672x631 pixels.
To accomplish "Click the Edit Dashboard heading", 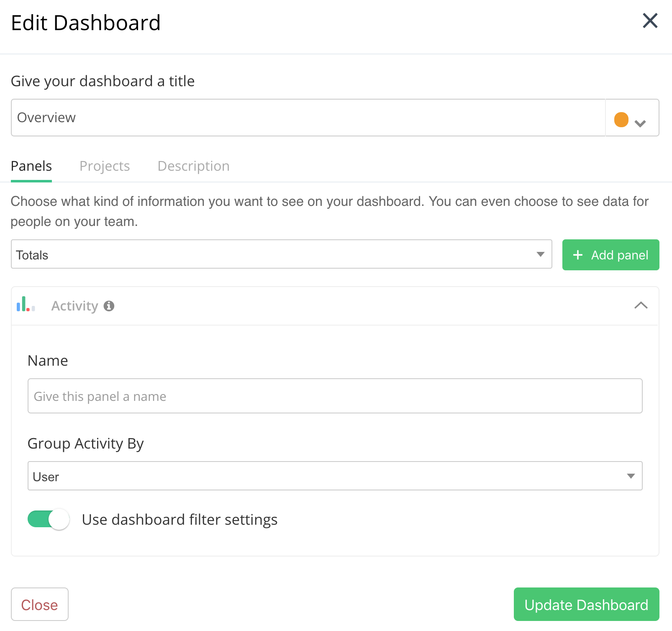I will 86,23.
